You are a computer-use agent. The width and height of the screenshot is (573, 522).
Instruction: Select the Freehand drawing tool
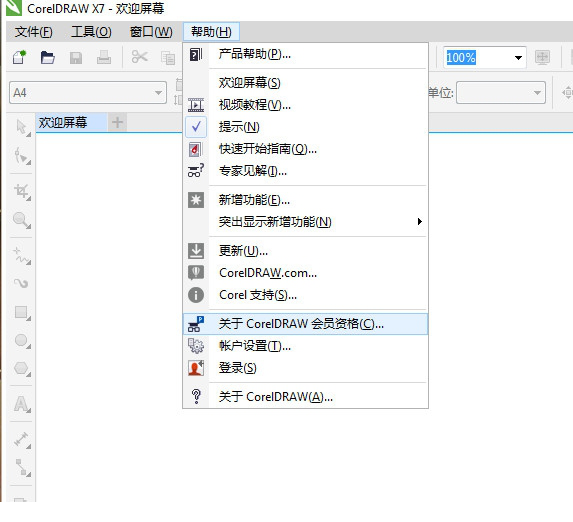22,256
